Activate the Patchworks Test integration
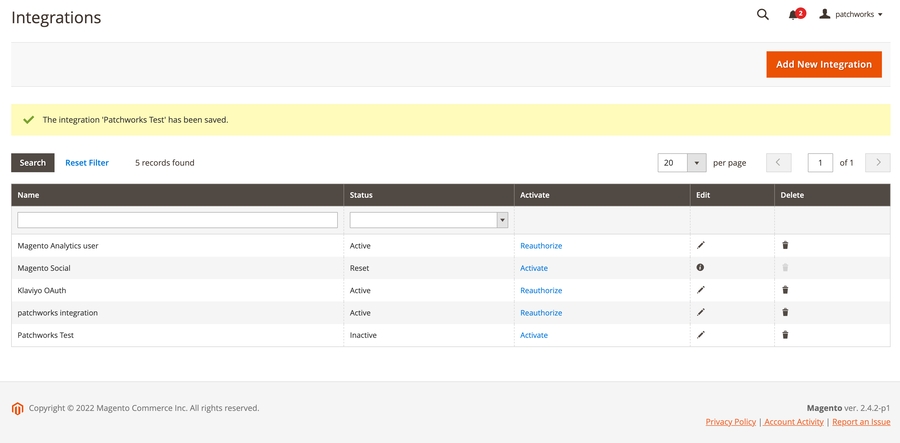Image resolution: width=900 pixels, height=443 pixels. 534,335
